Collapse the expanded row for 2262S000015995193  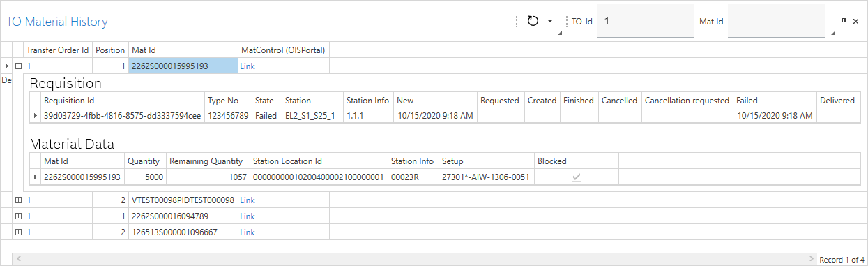click(18, 66)
